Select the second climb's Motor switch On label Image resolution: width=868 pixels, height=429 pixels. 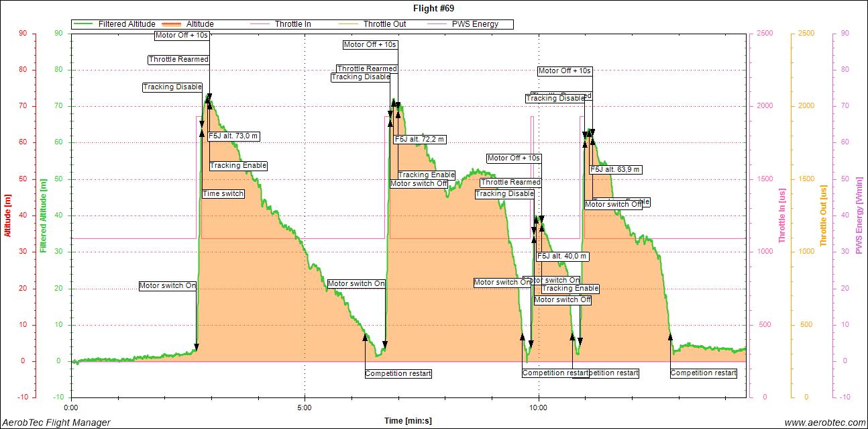pos(356,283)
